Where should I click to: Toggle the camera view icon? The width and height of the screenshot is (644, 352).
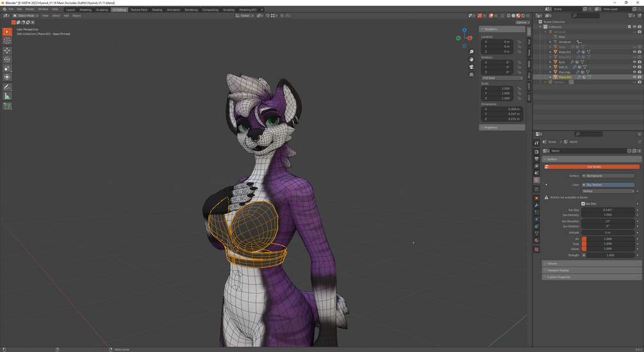pos(472,67)
